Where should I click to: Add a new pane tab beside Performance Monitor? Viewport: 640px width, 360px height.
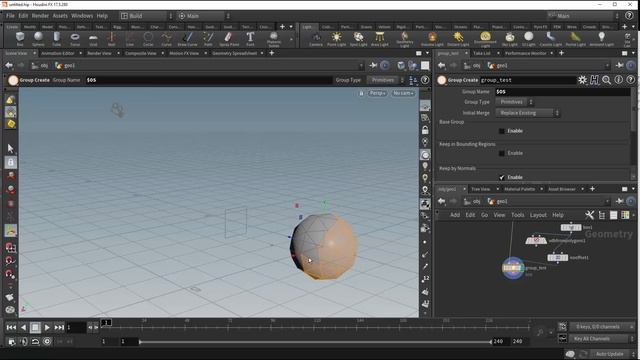tap(562, 53)
